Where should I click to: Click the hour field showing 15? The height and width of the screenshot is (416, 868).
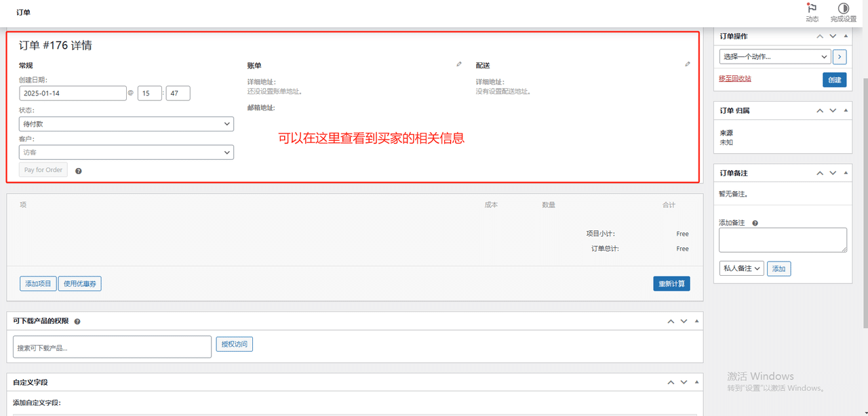150,93
